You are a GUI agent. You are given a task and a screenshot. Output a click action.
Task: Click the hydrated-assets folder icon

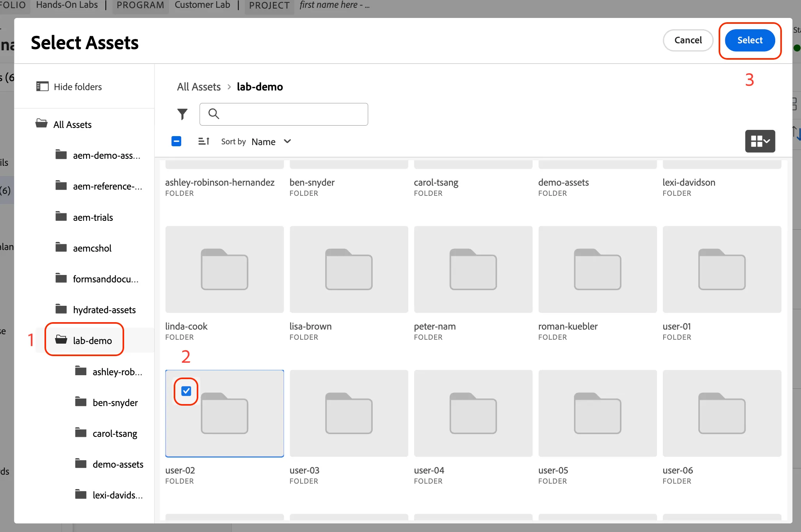tap(61, 309)
